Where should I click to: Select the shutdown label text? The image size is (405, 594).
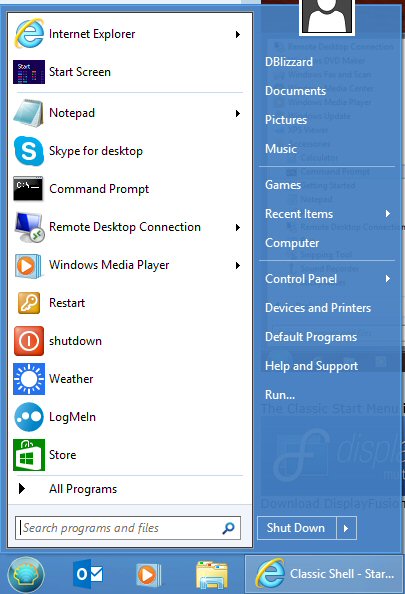click(x=75, y=341)
